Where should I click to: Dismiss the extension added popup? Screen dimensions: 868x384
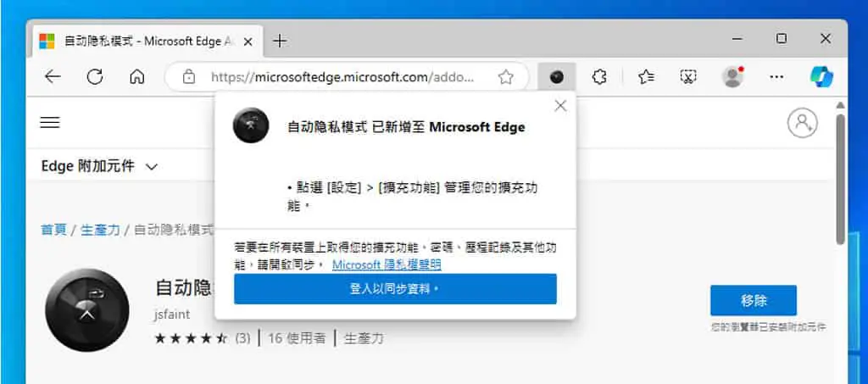coord(560,106)
